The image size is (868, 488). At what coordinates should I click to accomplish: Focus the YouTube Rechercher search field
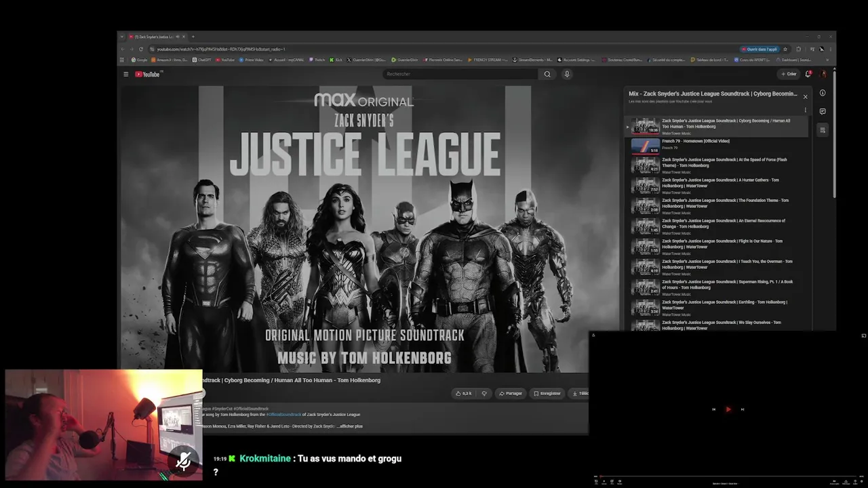point(461,74)
